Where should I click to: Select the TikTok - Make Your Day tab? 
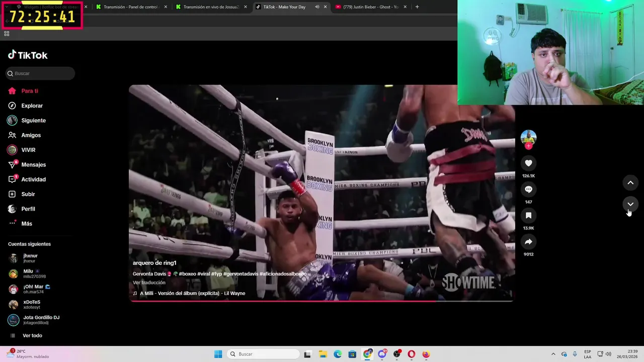pyautogui.click(x=284, y=7)
